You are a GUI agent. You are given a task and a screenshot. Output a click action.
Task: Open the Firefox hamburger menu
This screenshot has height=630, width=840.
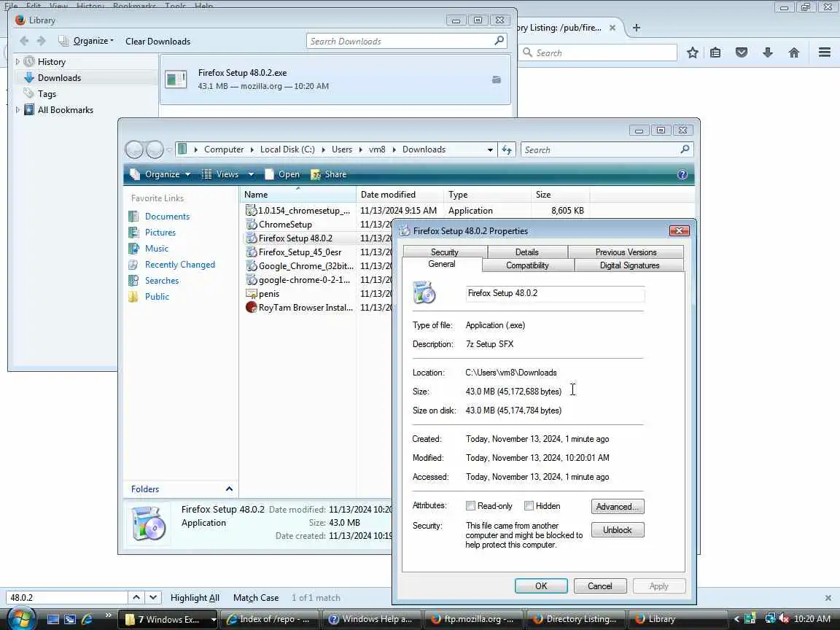[x=825, y=52]
